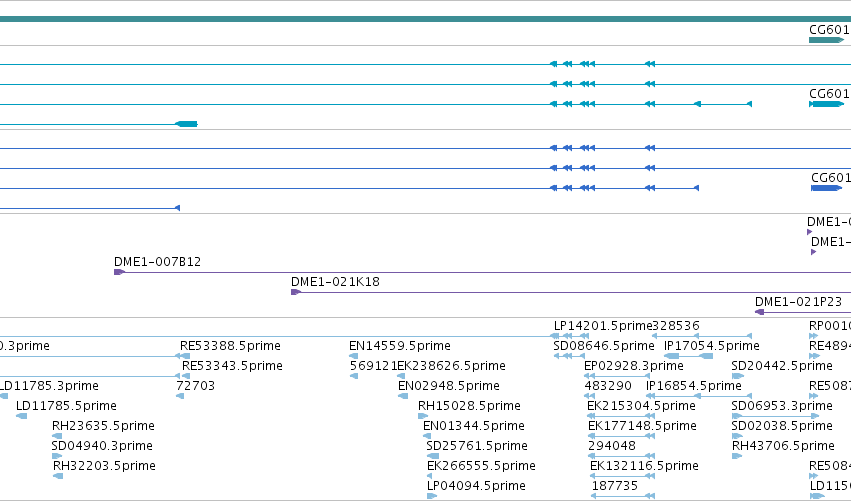Click the 483290 feature label
This screenshot has width=851, height=501.
click(x=608, y=386)
